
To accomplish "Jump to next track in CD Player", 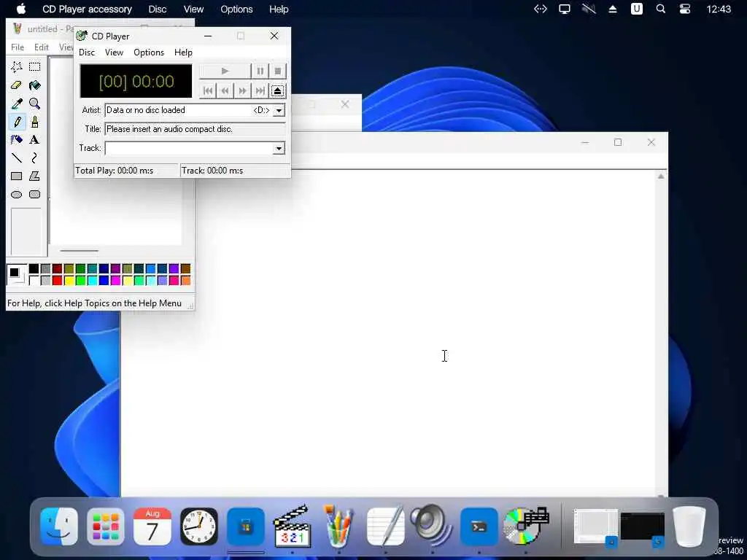I will point(260,90).
